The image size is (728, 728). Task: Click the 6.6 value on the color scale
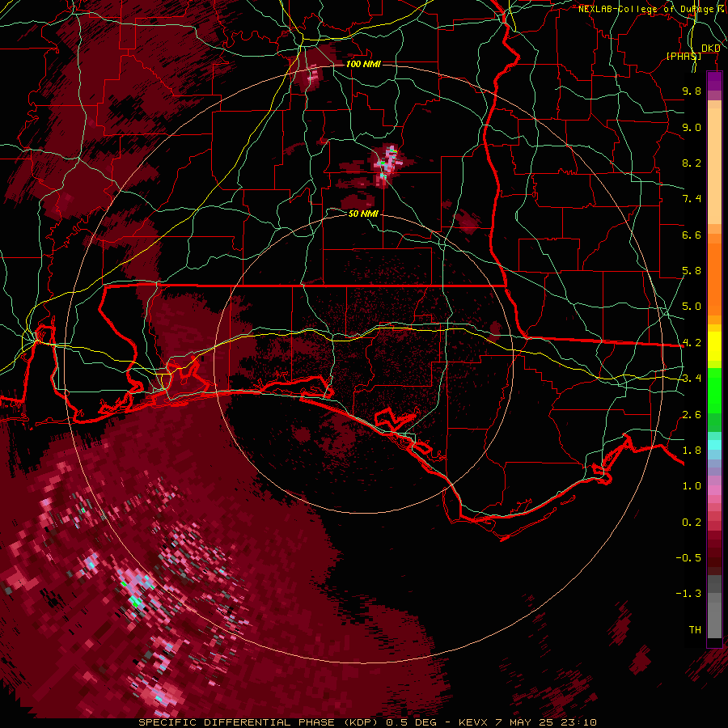[692, 235]
